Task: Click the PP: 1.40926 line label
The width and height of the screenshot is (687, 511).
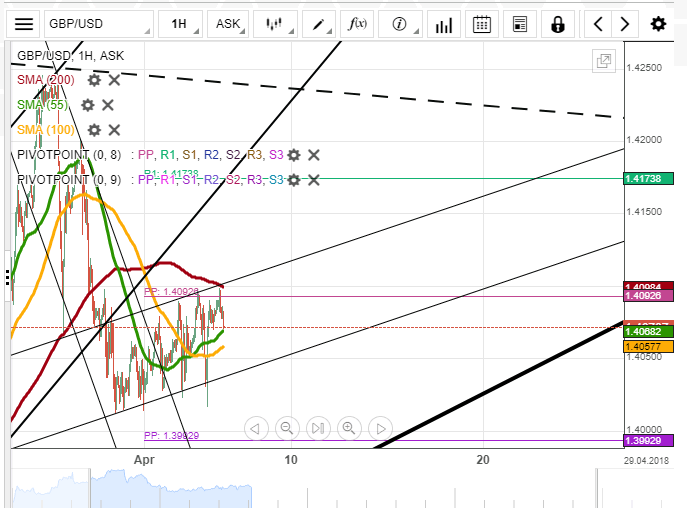Action: pos(171,291)
